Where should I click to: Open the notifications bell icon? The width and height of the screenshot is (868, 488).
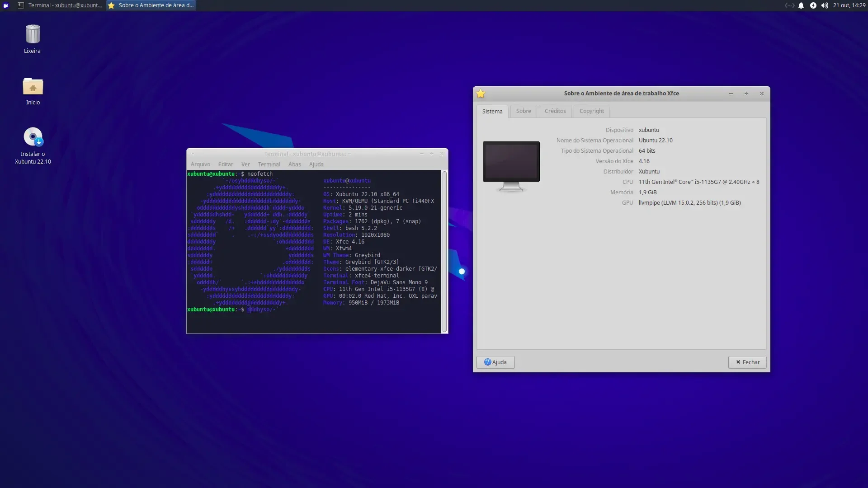pyautogui.click(x=801, y=5)
